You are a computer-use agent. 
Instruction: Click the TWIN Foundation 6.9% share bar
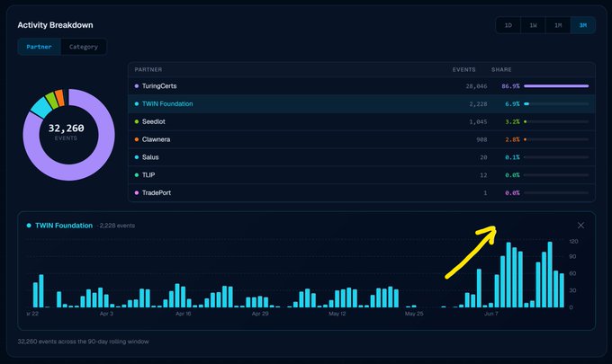[556, 104]
